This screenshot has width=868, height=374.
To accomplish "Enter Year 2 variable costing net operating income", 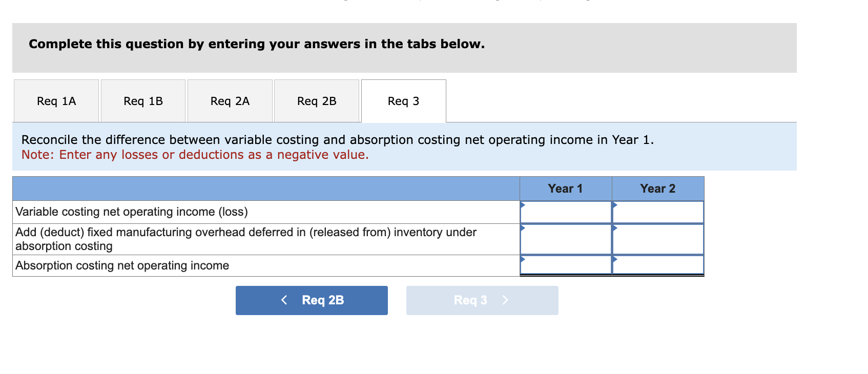I will click(x=658, y=212).
